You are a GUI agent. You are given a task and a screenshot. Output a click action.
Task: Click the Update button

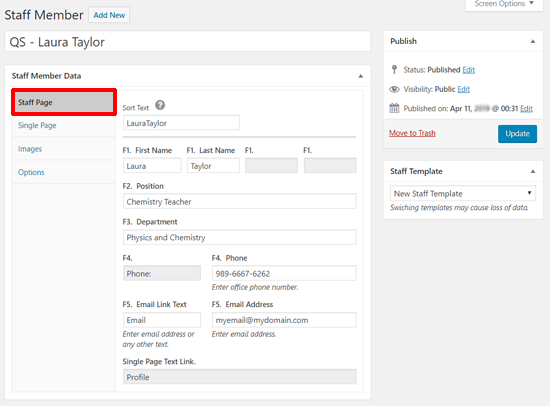tap(517, 134)
